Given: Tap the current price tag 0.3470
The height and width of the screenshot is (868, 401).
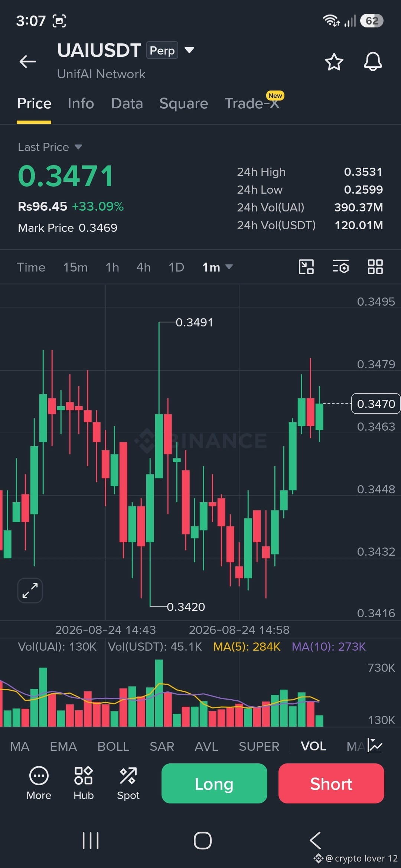Looking at the screenshot, I should pos(376,404).
